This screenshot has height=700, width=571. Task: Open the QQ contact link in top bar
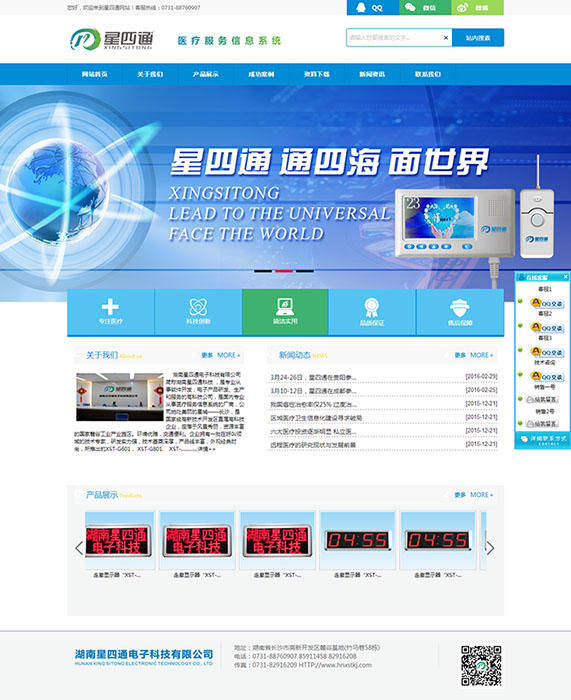coord(372,8)
